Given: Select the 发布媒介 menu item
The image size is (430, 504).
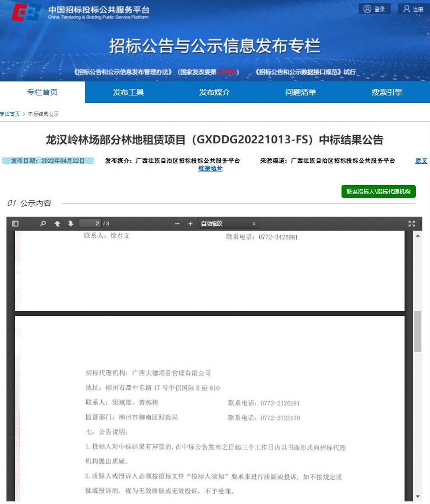Looking at the screenshot, I should click(214, 92).
